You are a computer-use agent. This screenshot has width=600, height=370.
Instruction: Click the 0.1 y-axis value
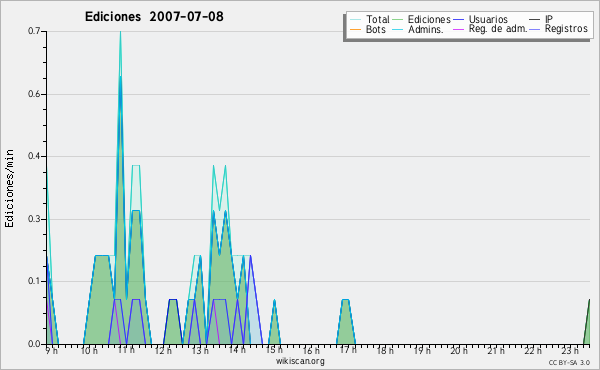pyautogui.click(x=34, y=281)
